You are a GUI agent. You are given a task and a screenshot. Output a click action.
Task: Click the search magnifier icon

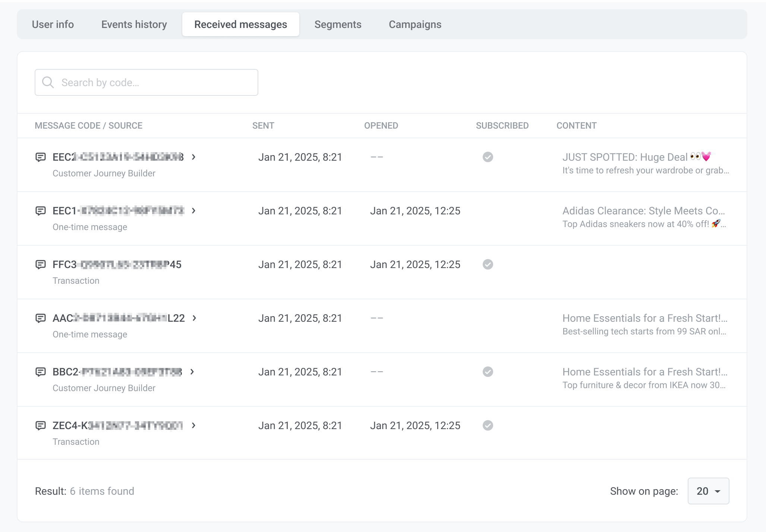(x=49, y=82)
